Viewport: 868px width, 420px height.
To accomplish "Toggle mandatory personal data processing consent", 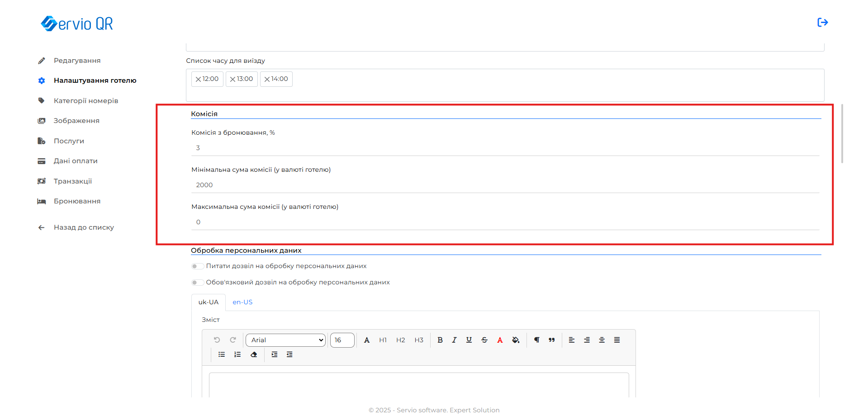I will tap(197, 283).
